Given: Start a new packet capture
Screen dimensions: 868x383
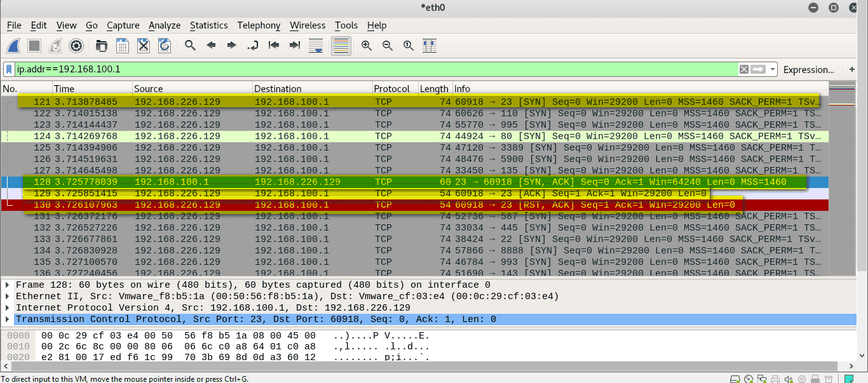Looking at the screenshot, I should (x=13, y=45).
